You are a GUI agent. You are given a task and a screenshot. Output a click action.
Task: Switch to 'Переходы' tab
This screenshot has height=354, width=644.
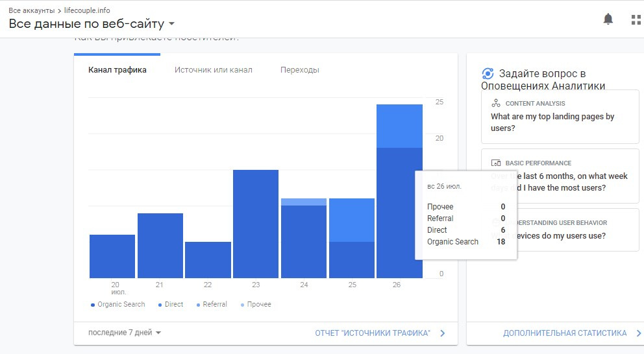coord(299,70)
